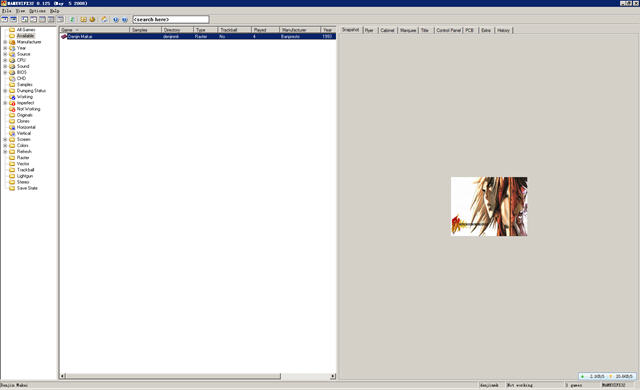The image size is (640, 390).
Task: Click the search here input field
Action: (x=171, y=19)
